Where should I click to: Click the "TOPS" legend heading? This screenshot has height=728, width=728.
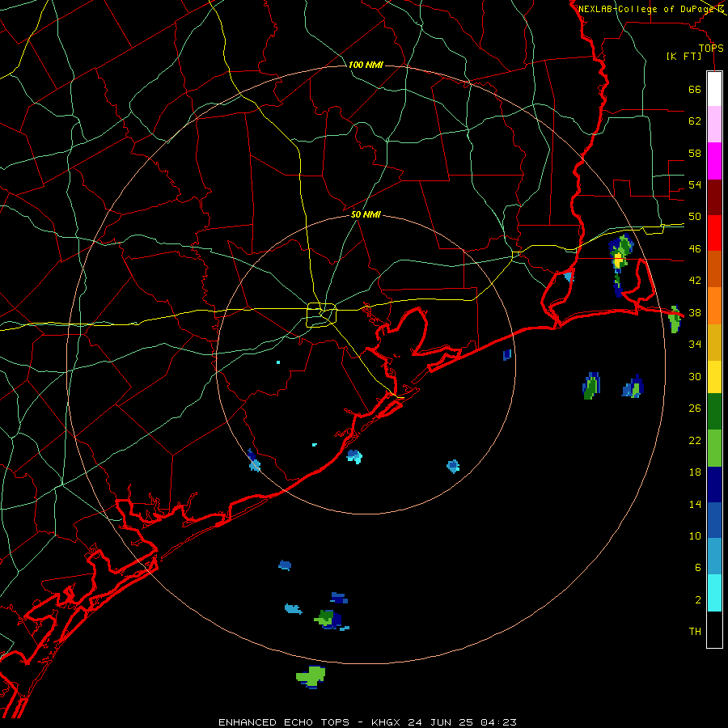pos(711,49)
